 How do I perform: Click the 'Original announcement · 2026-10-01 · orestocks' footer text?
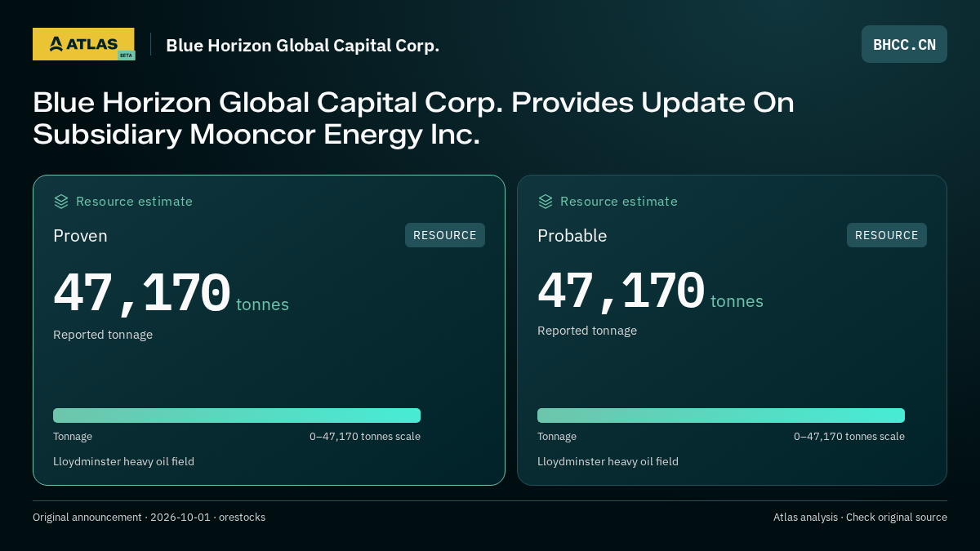[x=149, y=518]
